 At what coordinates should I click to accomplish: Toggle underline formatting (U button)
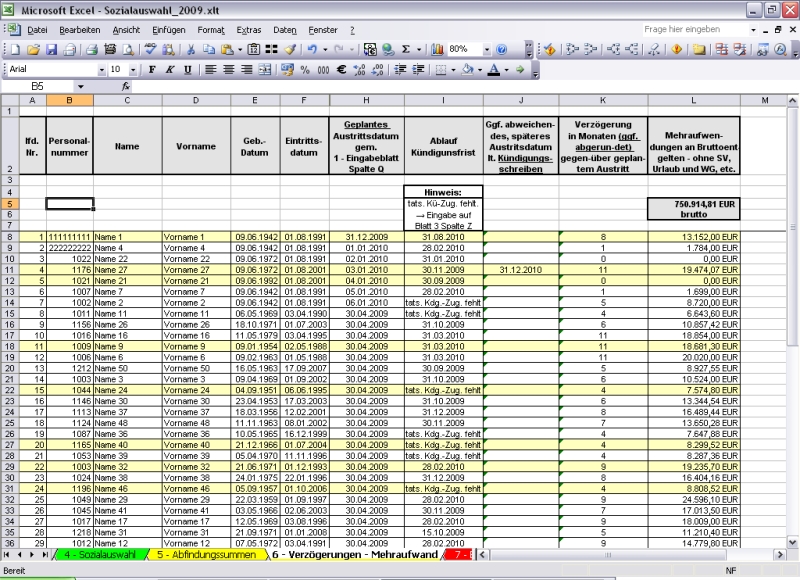click(188, 70)
